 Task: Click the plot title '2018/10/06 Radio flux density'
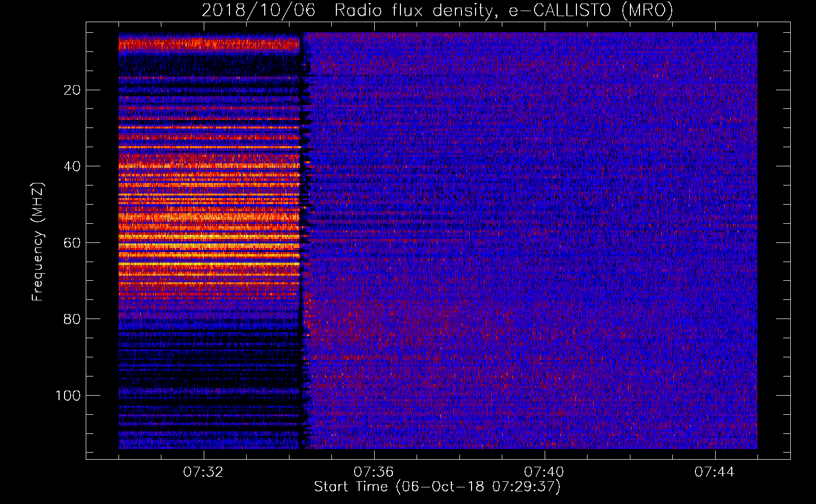tap(437, 10)
